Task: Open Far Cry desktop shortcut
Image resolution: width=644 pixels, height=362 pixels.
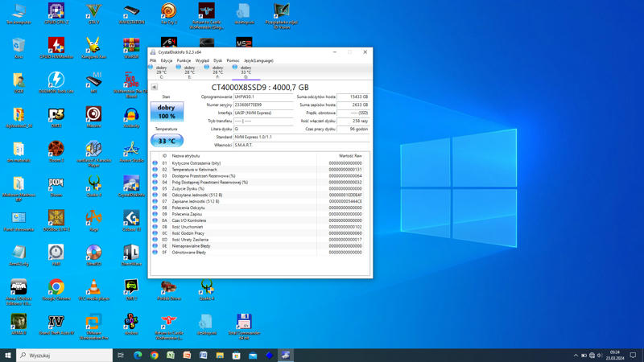Action: click(x=169, y=14)
